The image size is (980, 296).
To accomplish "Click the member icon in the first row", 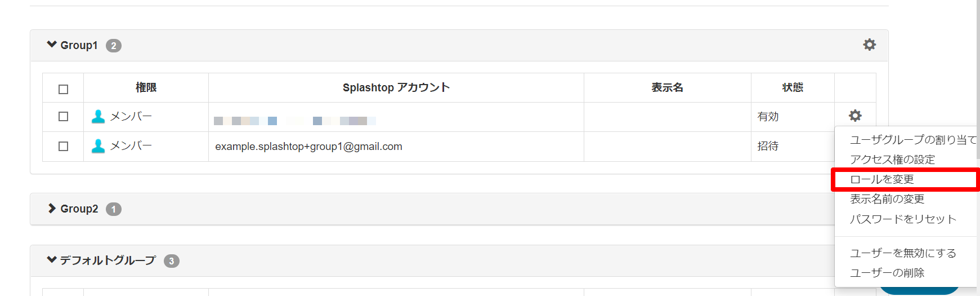I will click(98, 116).
